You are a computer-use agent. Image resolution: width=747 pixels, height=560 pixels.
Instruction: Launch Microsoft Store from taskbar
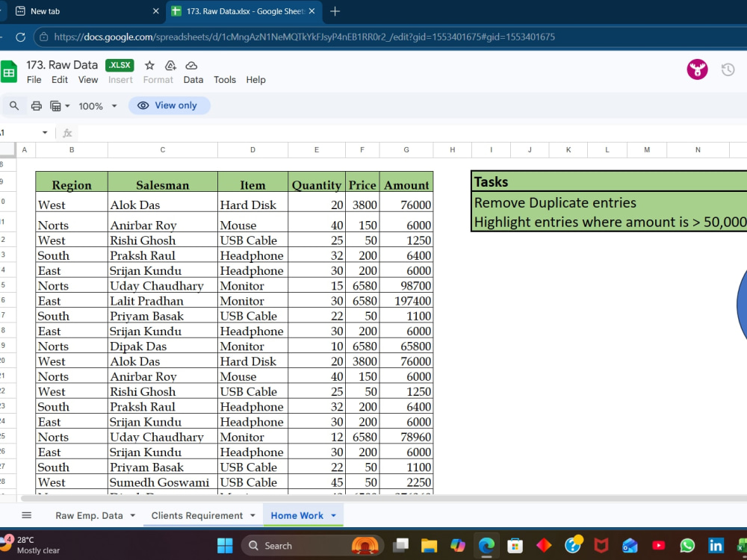point(515,546)
